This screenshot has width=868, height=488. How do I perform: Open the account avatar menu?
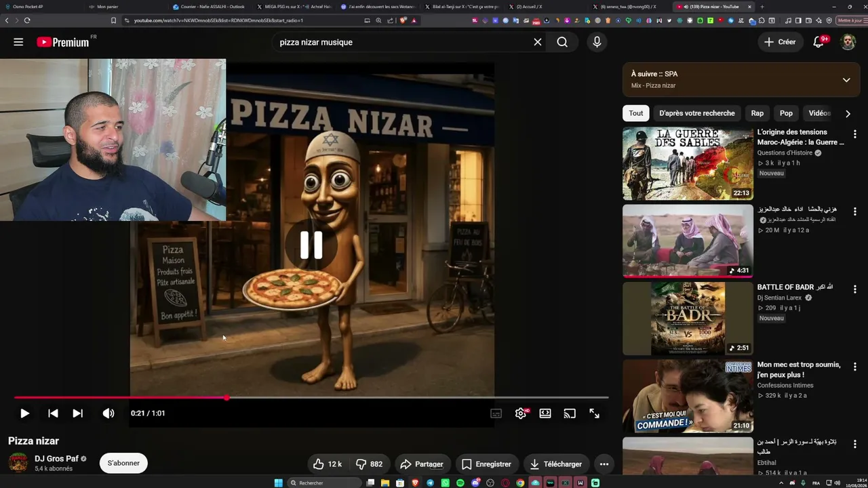click(x=848, y=42)
